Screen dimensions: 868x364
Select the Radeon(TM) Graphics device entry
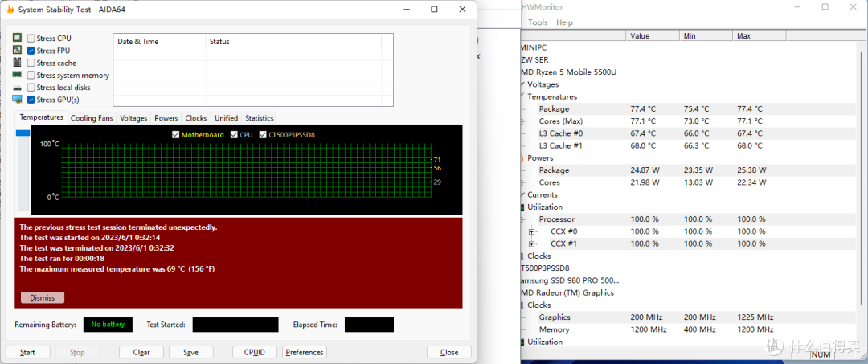(x=567, y=292)
